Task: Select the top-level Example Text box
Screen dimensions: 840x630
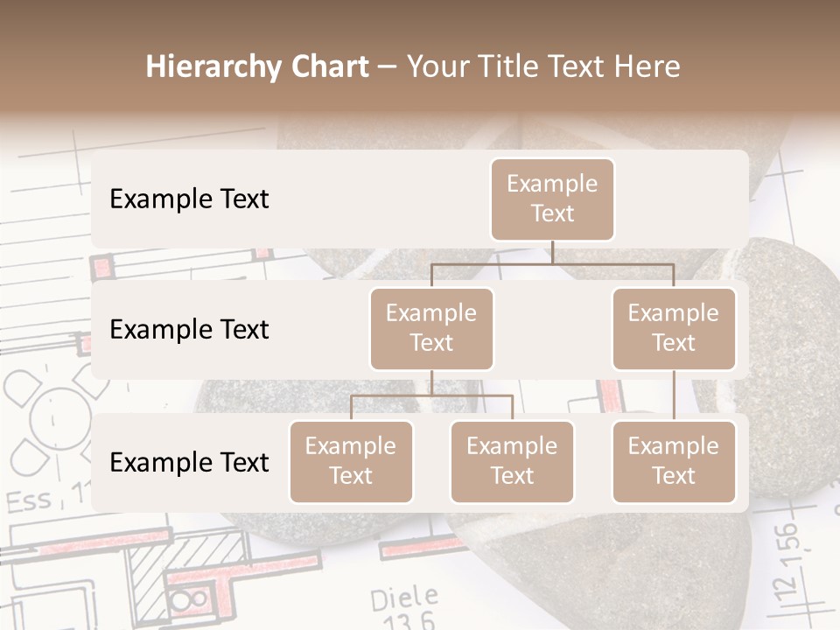Action: [552, 199]
